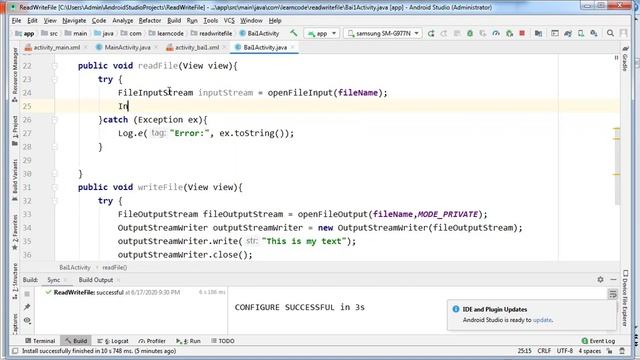640x360 pixels.
Task: Click the Project Structure icon in toolbar
Action: click(538, 33)
